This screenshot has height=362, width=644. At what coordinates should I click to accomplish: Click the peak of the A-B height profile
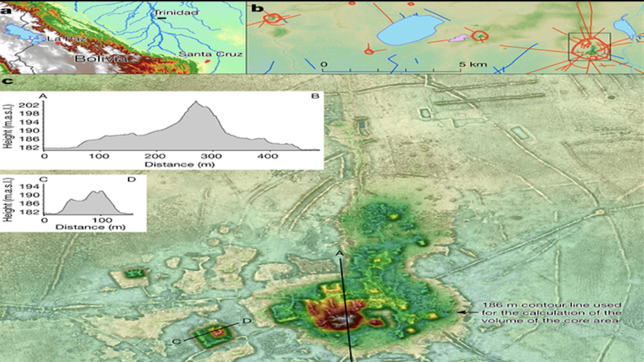[196, 102]
